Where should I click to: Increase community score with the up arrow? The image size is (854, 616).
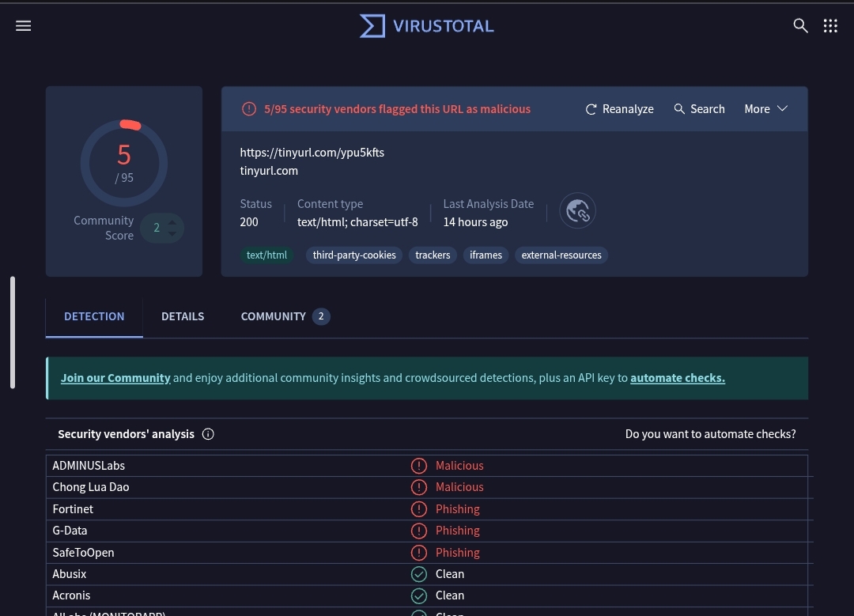(x=173, y=222)
